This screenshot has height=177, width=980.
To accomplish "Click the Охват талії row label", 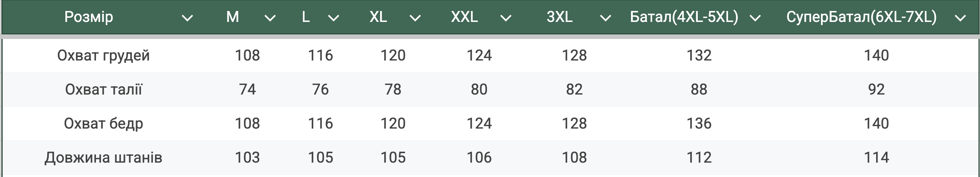I will pyautogui.click(x=104, y=90).
